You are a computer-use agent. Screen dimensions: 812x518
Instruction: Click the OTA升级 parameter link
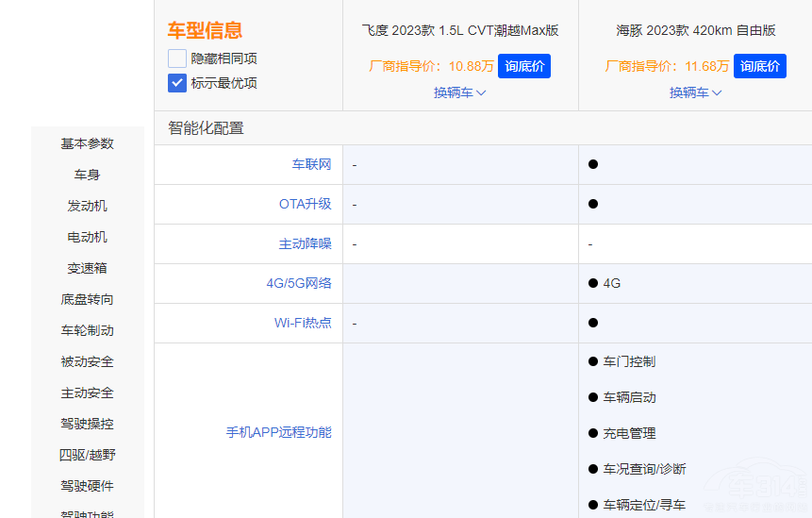(305, 204)
